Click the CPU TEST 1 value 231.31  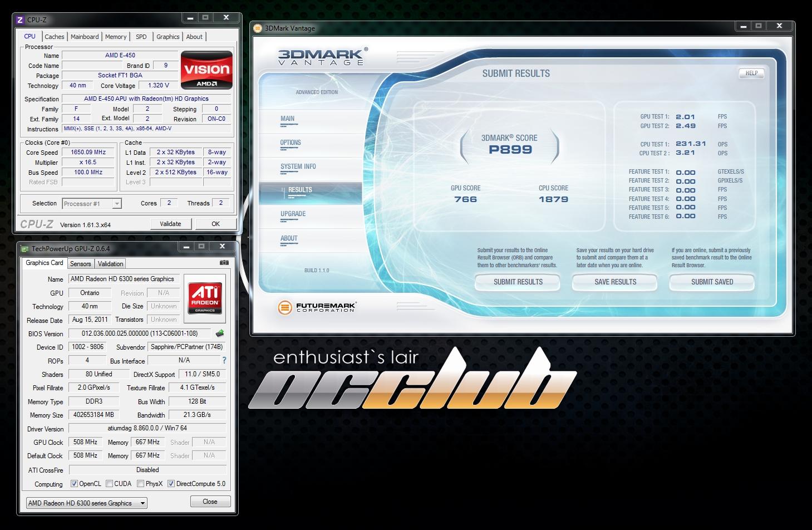tap(691, 144)
